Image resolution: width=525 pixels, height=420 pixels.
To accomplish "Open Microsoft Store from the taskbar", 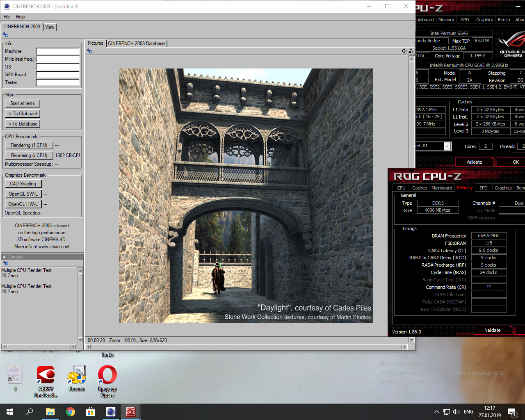I will 90,412.
